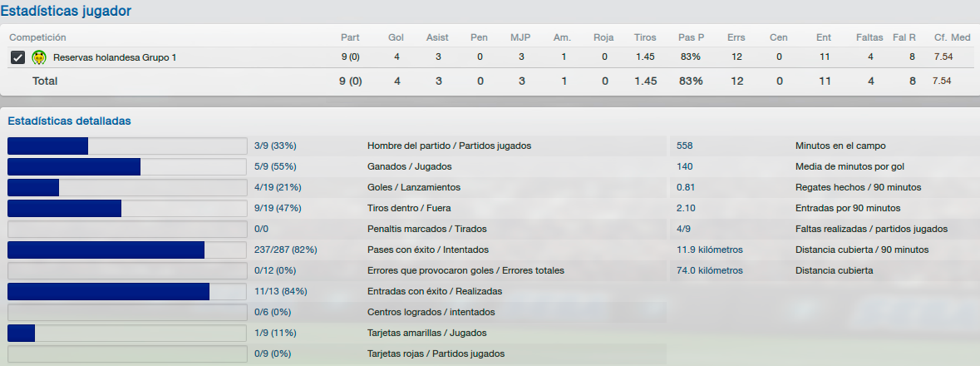Click the Estadísticas detalladas heading
Screen dimensions: 980x366
coord(69,121)
